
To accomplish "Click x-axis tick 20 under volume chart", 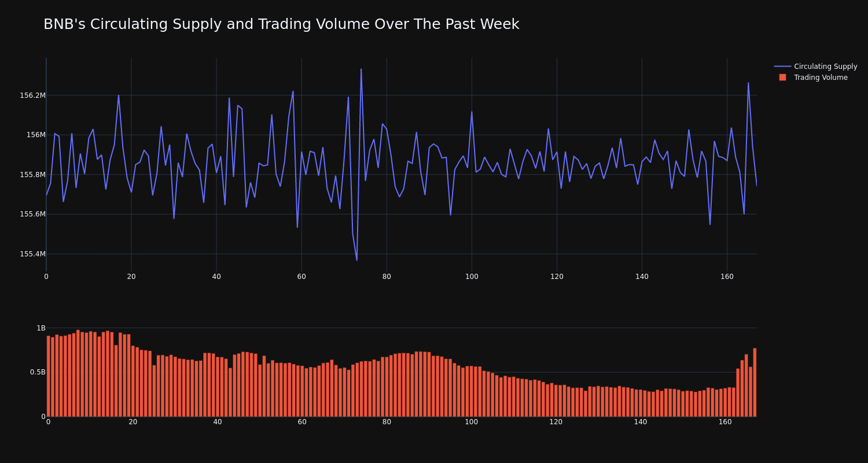I will coord(133,422).
